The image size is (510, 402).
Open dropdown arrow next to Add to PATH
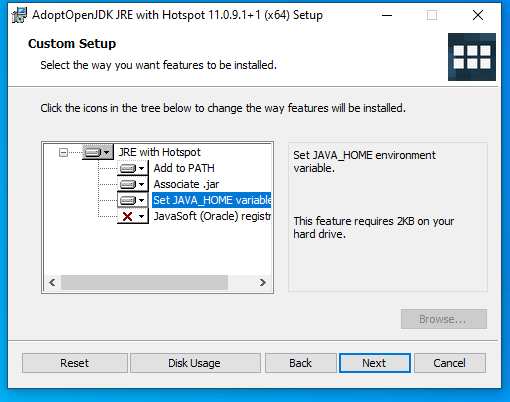[x=142, y=168]
